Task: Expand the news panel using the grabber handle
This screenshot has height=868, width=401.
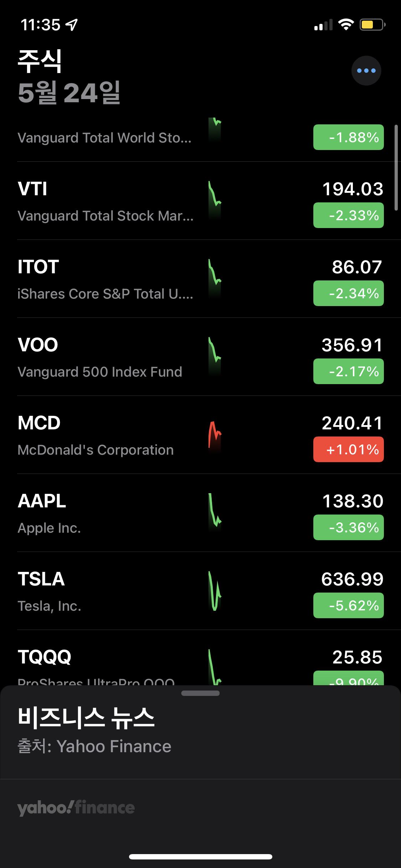Action: coord(200,693)
